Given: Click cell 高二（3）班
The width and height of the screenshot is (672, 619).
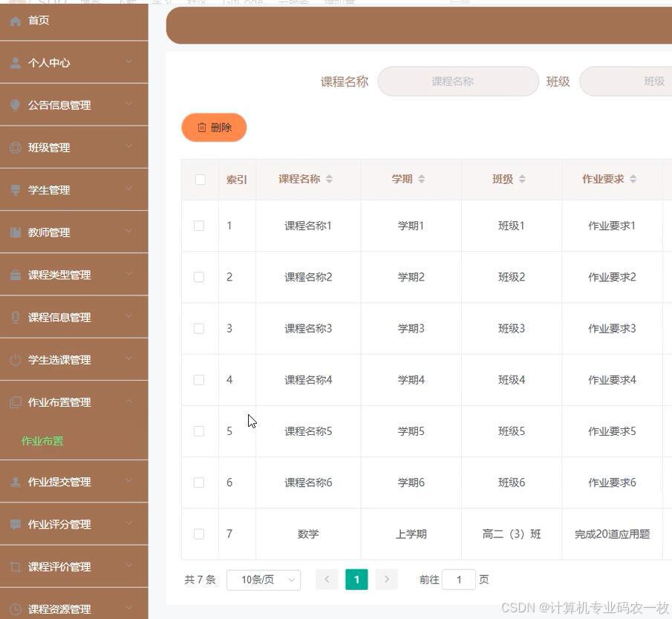Looking at the screenshot, I should [512, 534].
